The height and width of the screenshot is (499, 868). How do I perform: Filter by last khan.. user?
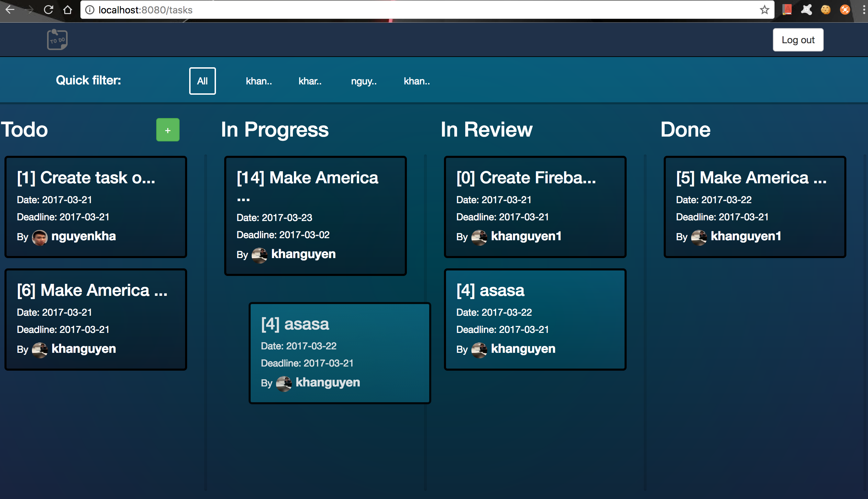(x=416, y=81)
